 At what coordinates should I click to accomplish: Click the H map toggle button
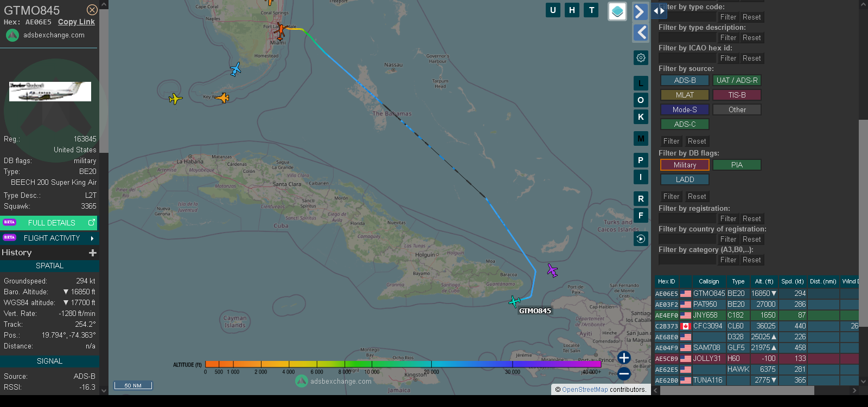572,10
